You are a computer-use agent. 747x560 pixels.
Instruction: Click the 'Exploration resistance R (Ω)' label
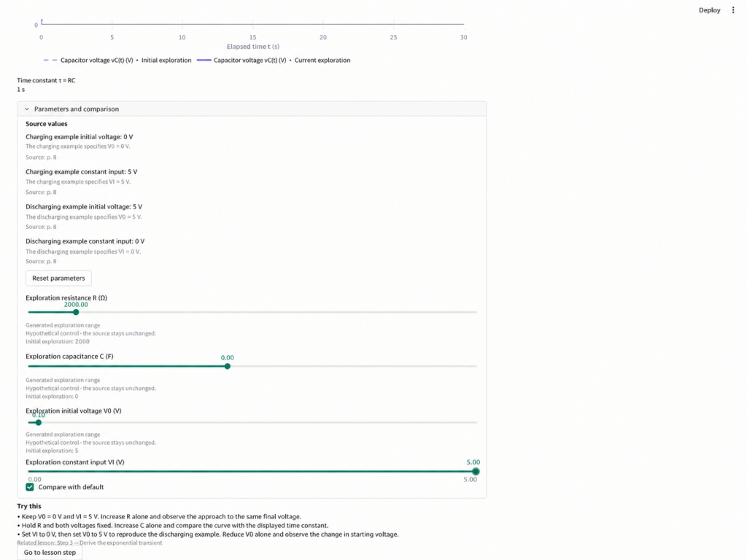click(66, 298)
